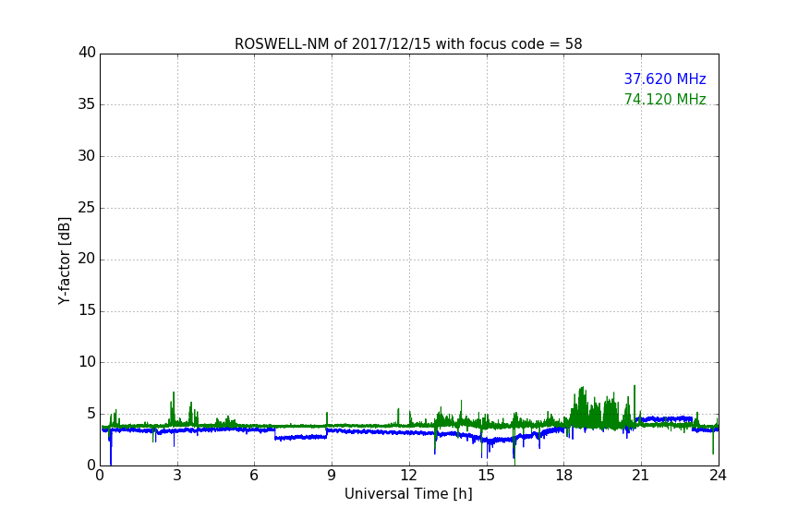
Task: Click the blue trace step-down between 7 and 9 h
Action: pyautogui.click(x=301, y=437)
